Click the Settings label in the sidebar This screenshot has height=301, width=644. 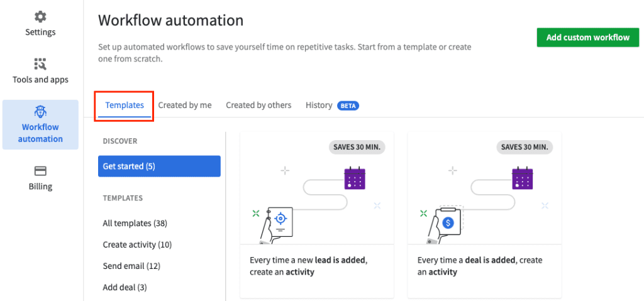(40, 32)
